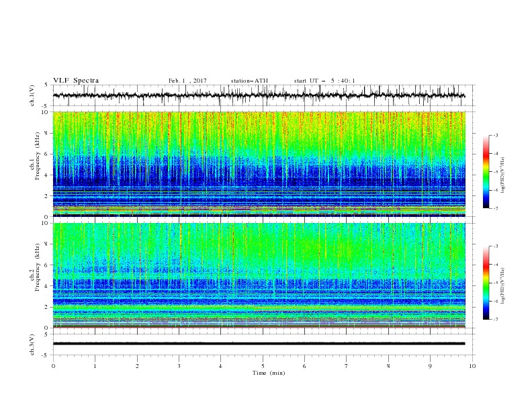Click time axis tick label "3"
The width and height of the screenshot is (532, 411).
179,366
